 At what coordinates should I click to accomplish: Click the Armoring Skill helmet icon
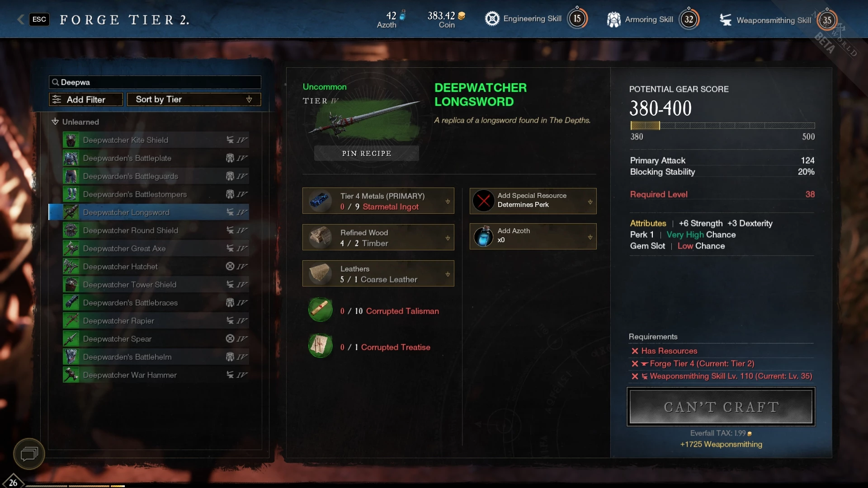pyautogui.click(x=613, y=19)
